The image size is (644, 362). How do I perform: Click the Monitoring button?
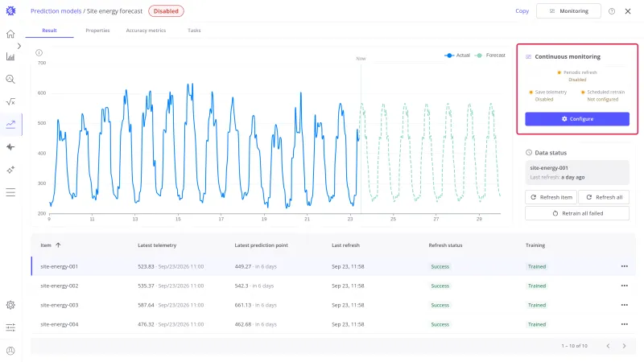[x=568, y=11]
